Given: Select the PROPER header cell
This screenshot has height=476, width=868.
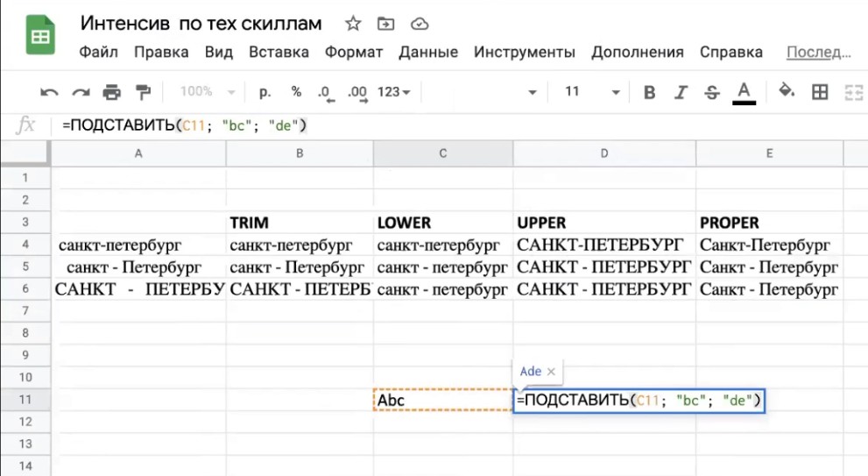Looking at the screenshot, I should (770, 222).
